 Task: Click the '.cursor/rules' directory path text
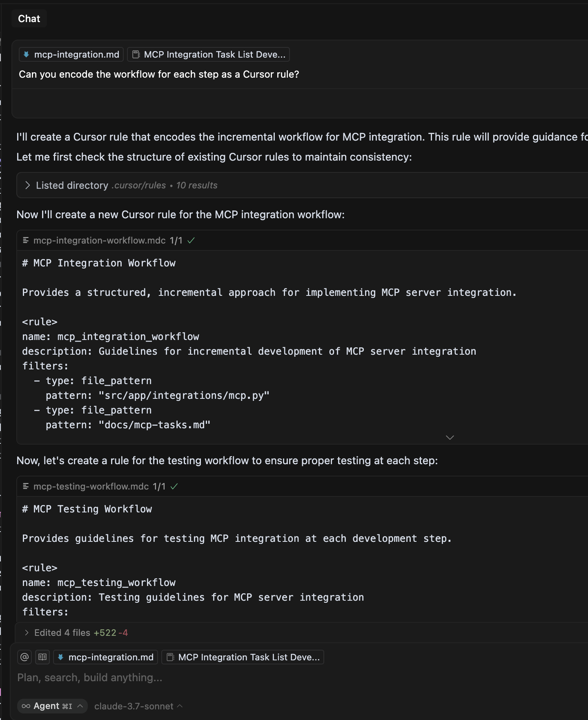pos(139,185)
